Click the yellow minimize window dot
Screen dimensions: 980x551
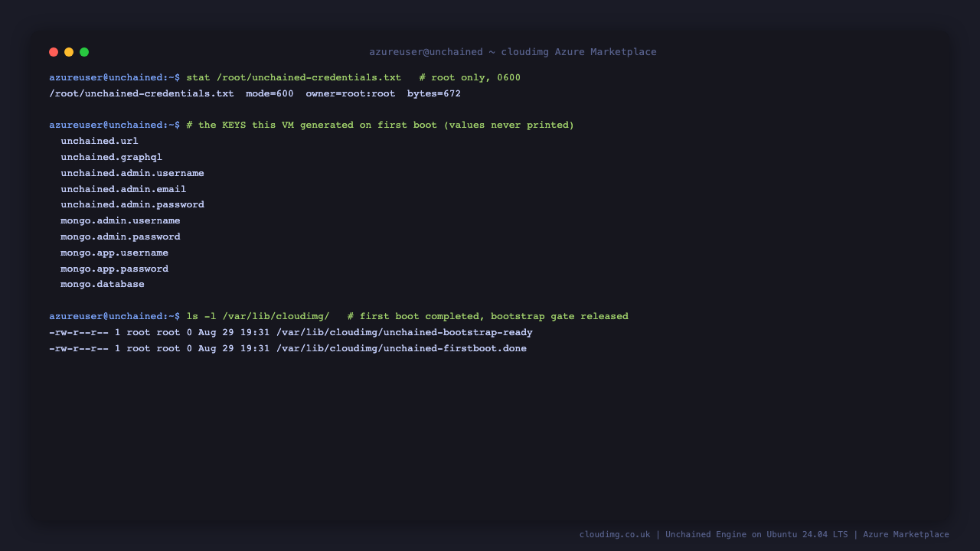coord(69,52)
